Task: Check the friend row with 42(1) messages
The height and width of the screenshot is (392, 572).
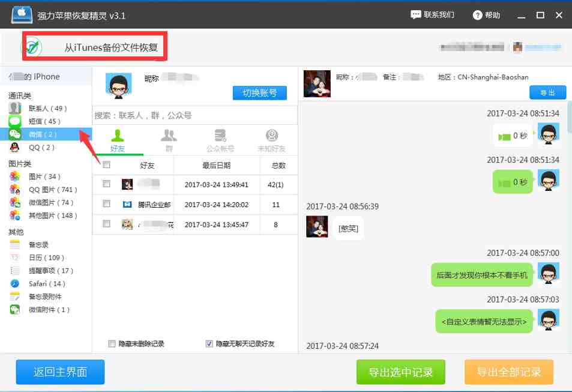Action: click(x=106, y=184)
